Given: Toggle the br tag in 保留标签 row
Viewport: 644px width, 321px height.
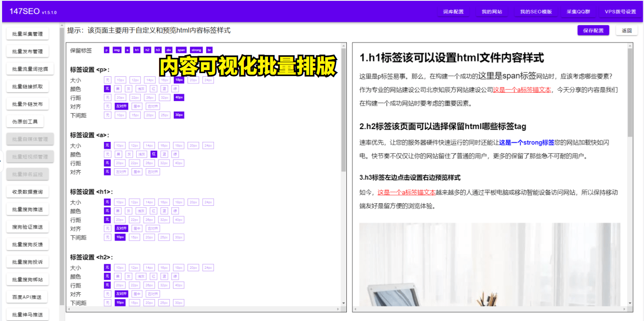Looking at the screenshot, I should point(208,50).
